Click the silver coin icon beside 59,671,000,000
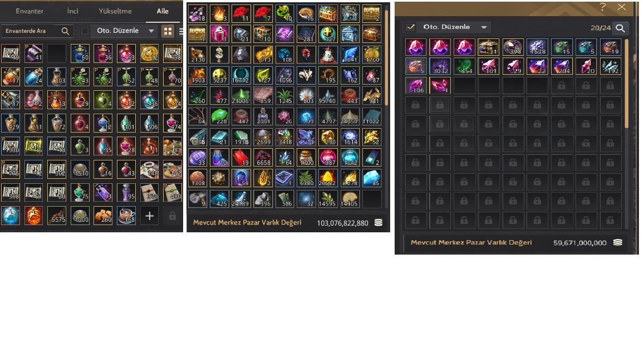Image resolution: width=644 pixels, height=361 pixels. click(x=618, y=242)
